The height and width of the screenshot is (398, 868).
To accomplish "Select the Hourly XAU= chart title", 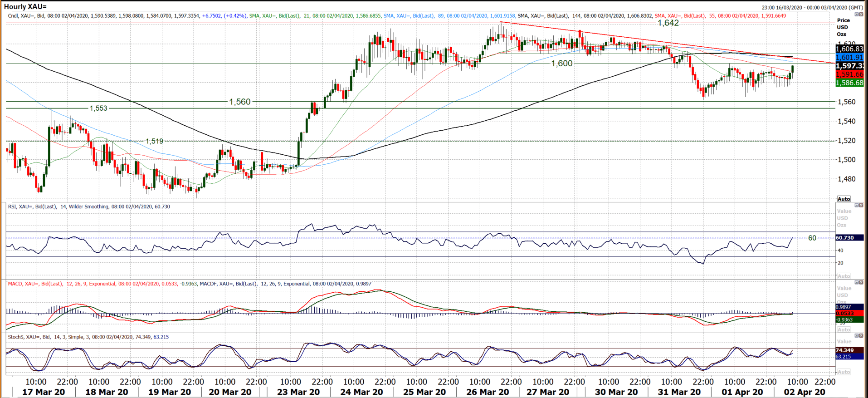I will (25, 7).
